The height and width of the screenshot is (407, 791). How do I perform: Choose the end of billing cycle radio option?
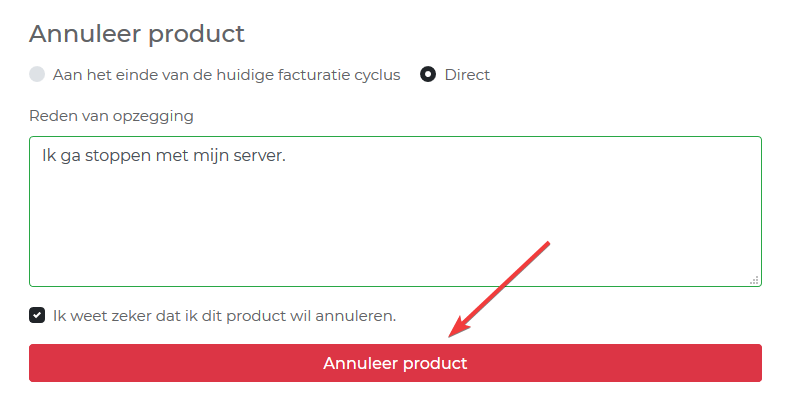point(37,75)
